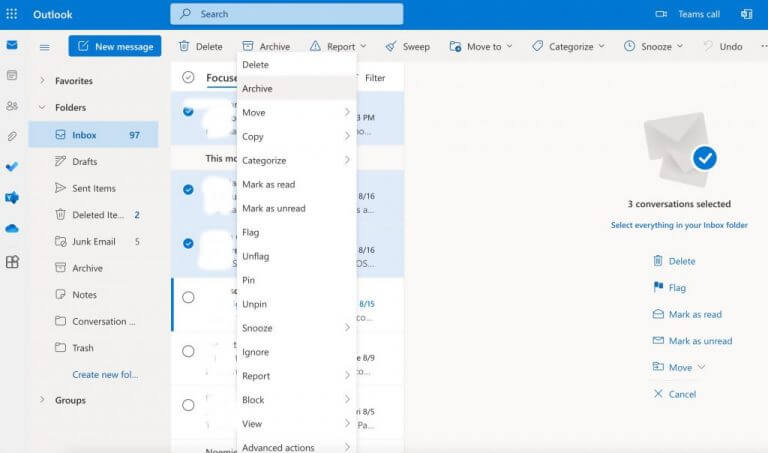
Task: Click the Teams call camera icon
Action: click(661, 14)
